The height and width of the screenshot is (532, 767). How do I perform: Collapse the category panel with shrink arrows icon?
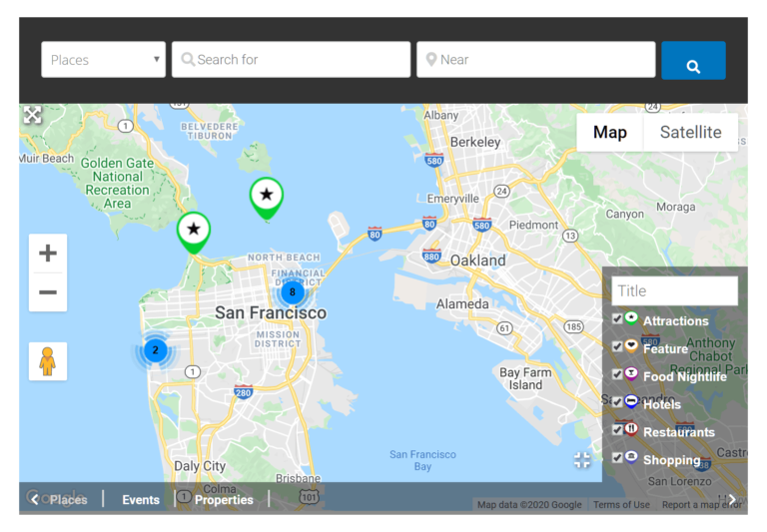pos(582,459)
